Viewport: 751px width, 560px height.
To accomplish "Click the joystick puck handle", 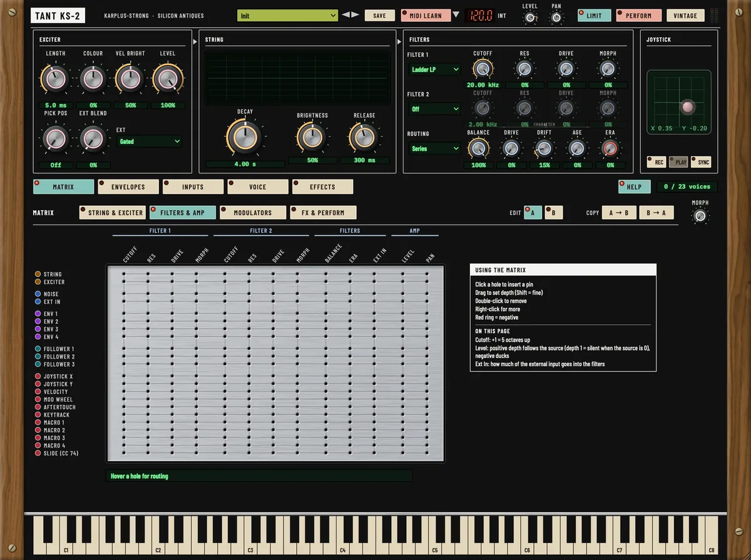I will pos(688,107).
